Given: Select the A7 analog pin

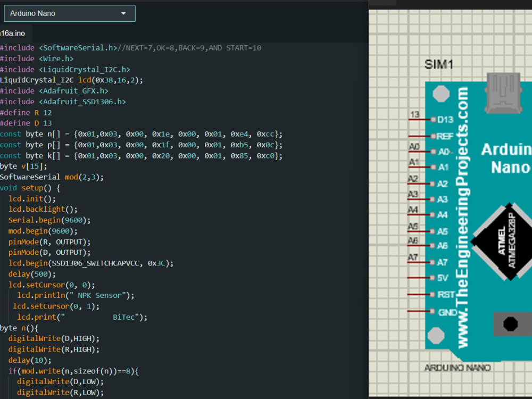Looking at the screenshot, I should 443,262.
